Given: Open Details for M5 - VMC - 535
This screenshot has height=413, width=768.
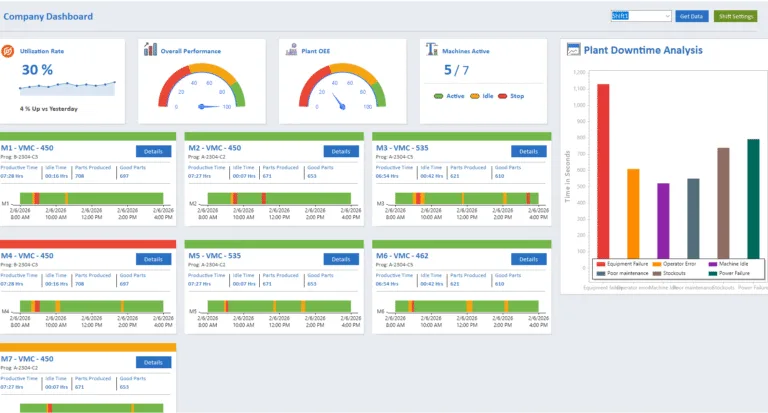Looking at the screenshot, I should click(x=341, y=259).
